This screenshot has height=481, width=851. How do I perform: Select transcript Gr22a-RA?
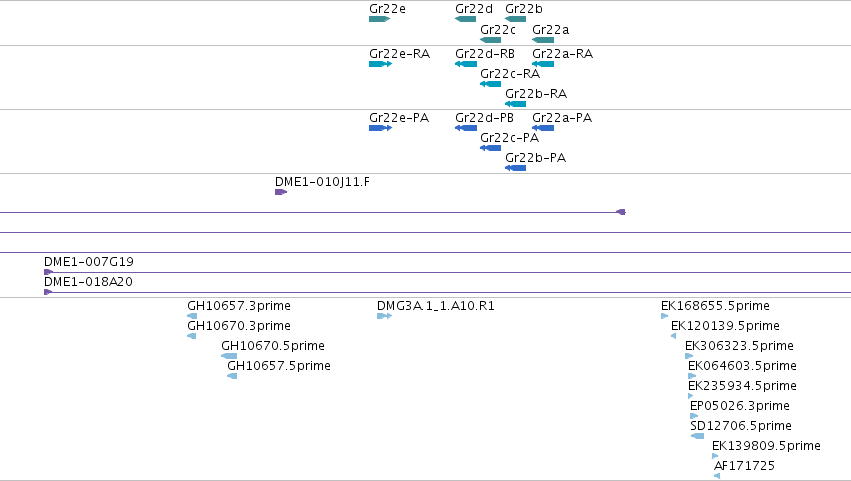tap(543, 64)
